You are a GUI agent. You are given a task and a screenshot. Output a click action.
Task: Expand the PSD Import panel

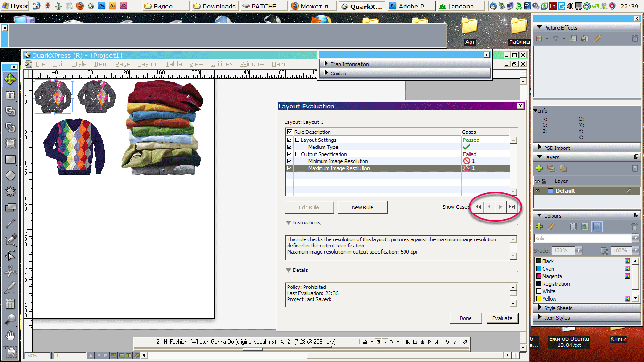tap(539, 148)
